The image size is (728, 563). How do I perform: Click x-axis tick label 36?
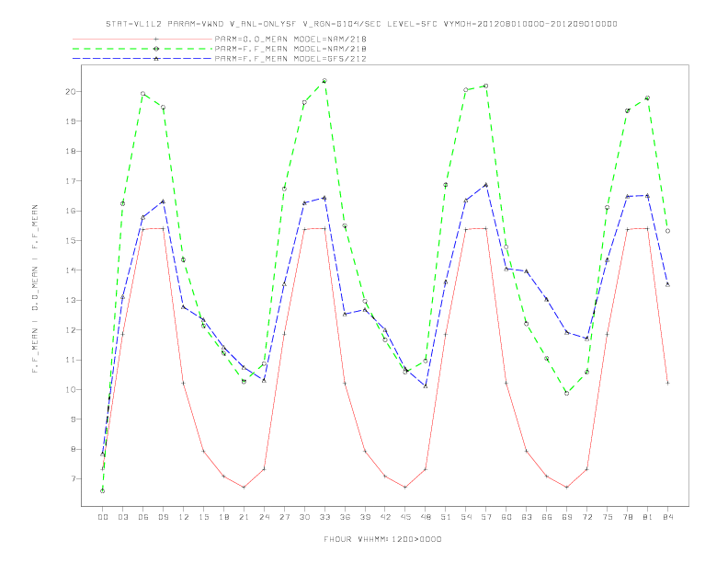(345, 517)
